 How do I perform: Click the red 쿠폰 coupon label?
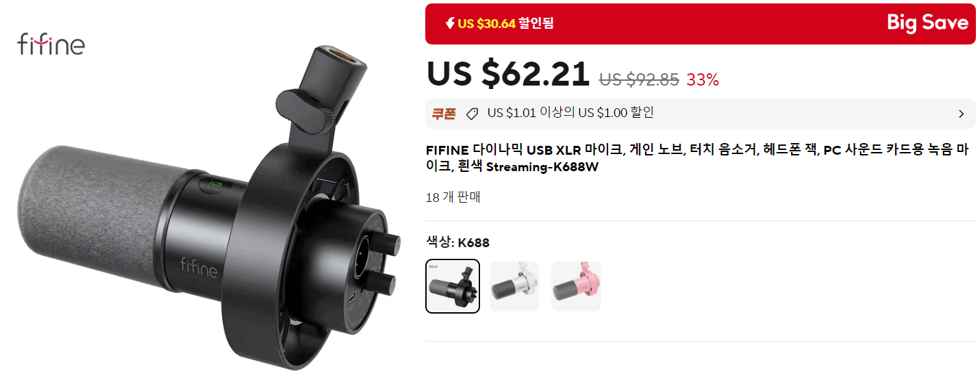click(444, 114)
